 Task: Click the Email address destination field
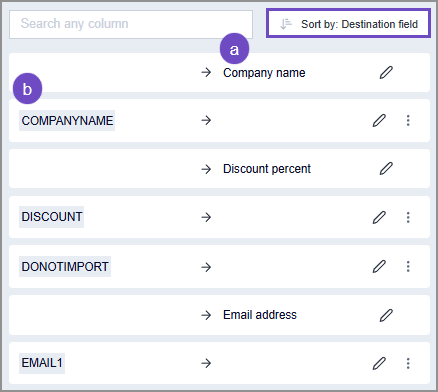coord(260,315)
